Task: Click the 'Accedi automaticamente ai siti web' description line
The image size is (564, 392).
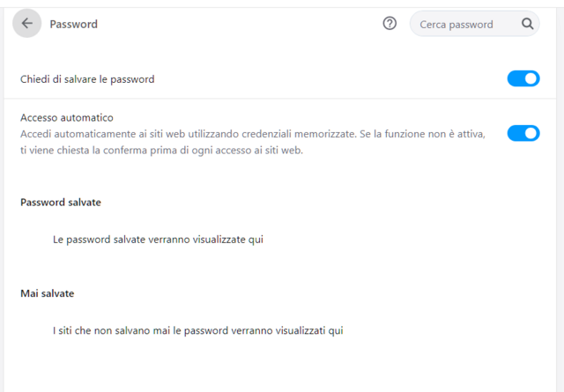Action: click(x=253, y=134)
